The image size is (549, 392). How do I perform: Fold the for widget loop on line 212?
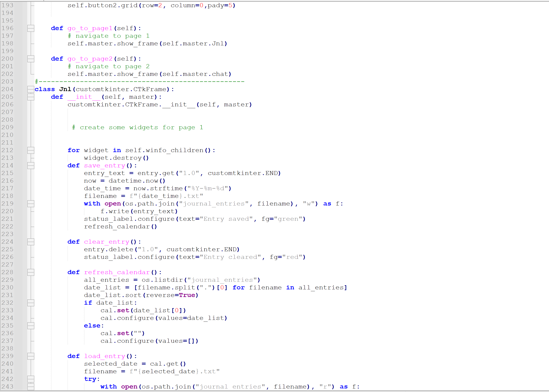[31, 150]
